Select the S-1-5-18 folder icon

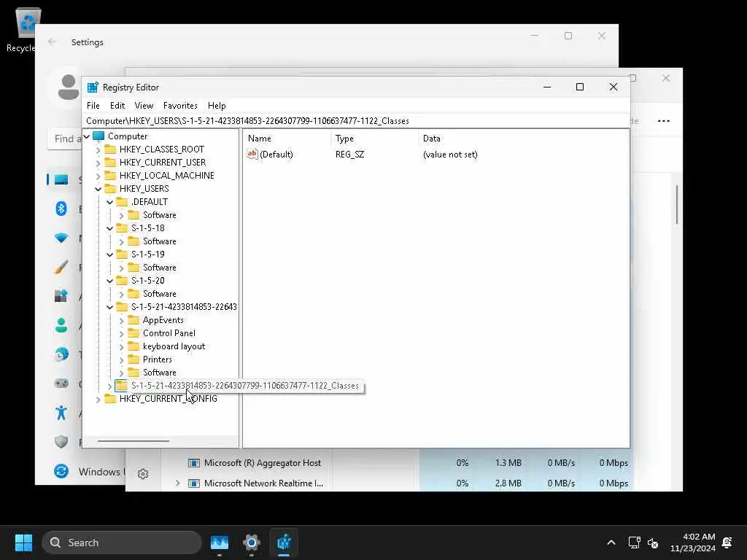122,228
